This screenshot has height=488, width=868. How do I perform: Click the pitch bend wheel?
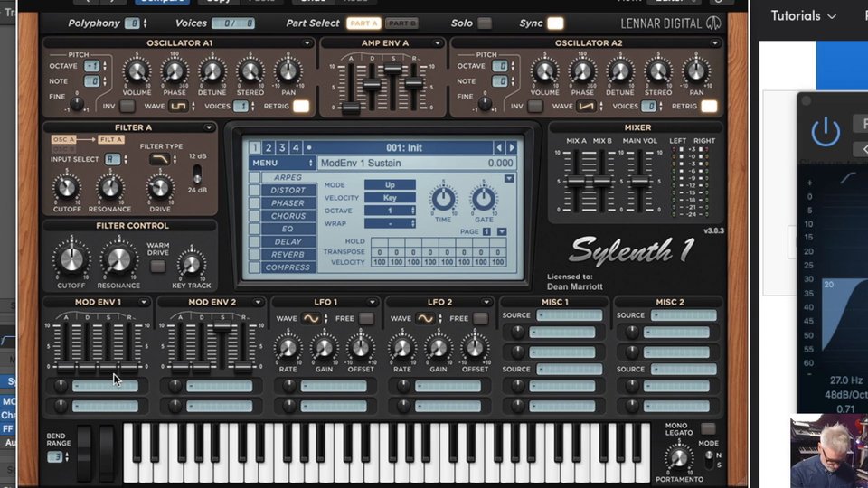(x=85, y=452)
